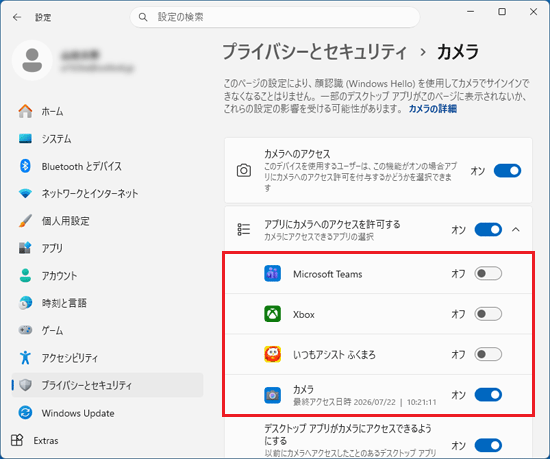This screenshot has height=459, width=550.
Task: Disable アプリにカメラへのアクセスを許可する toggle
Action: click(x=488, y=230)
